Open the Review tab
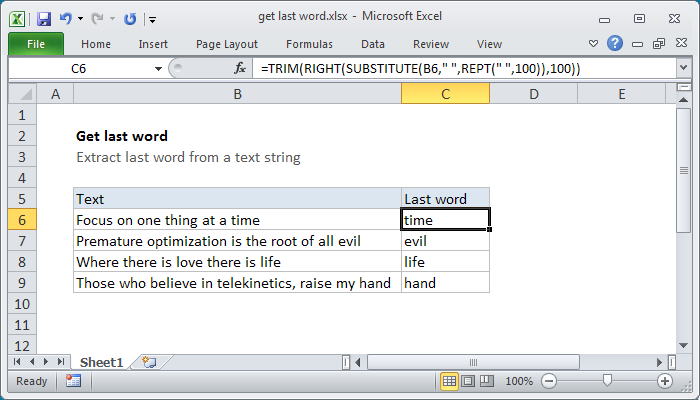The height and width of the screenshot is (400, 700). pyautogui.click(x=431, y=44)
